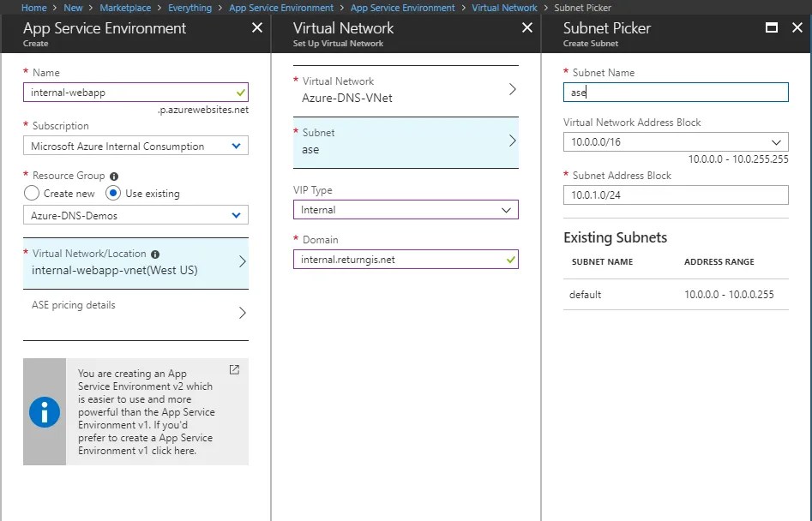Click the ADDRESS RANGE column header
This screenshot has height=521, width=812.
click(719, 262)
